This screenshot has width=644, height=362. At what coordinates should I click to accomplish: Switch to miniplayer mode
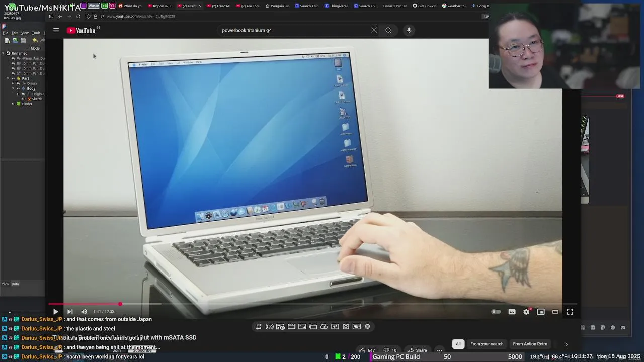point(541,312)
